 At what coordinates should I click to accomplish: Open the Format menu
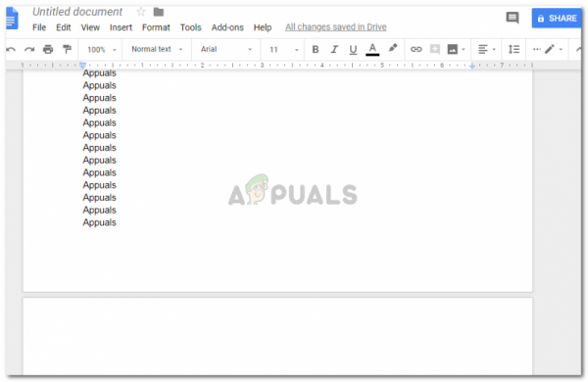pyautogui.click(x=156, y=27)
